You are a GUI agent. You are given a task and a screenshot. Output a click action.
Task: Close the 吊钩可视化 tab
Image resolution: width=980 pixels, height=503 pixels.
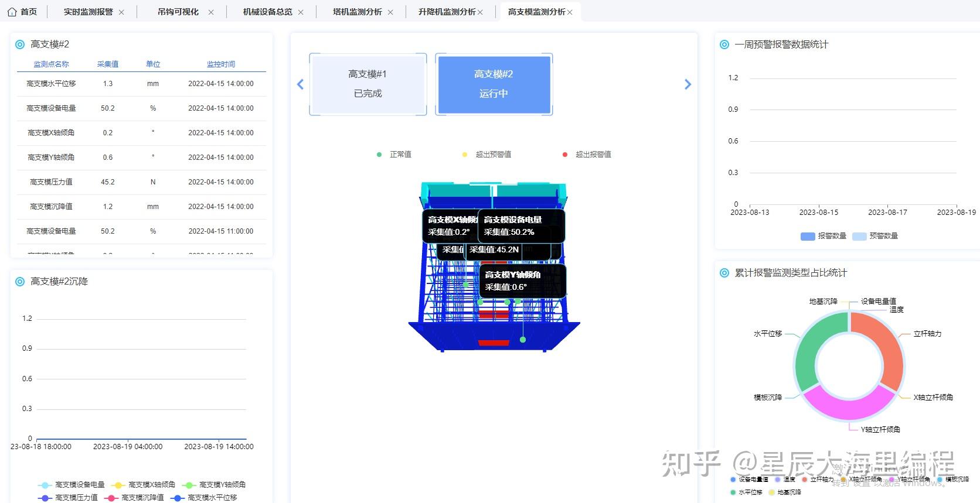click(x=211, y=12)
